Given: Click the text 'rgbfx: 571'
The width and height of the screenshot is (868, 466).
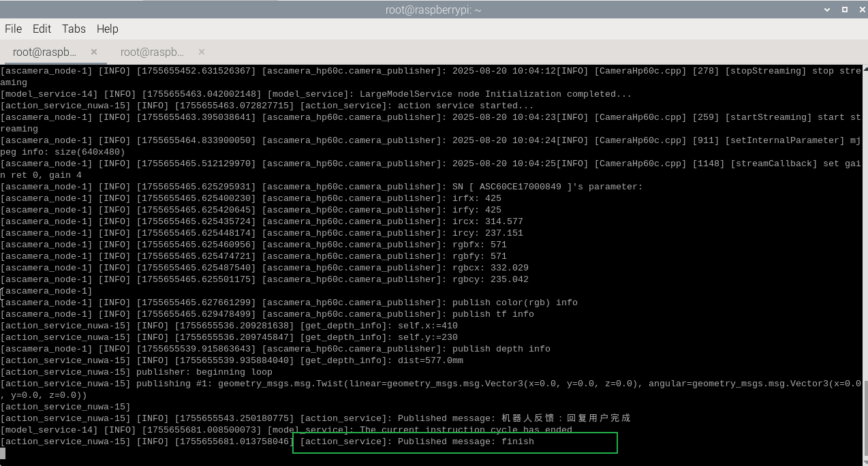Looking at the screenshot, I should pos(480,245).
